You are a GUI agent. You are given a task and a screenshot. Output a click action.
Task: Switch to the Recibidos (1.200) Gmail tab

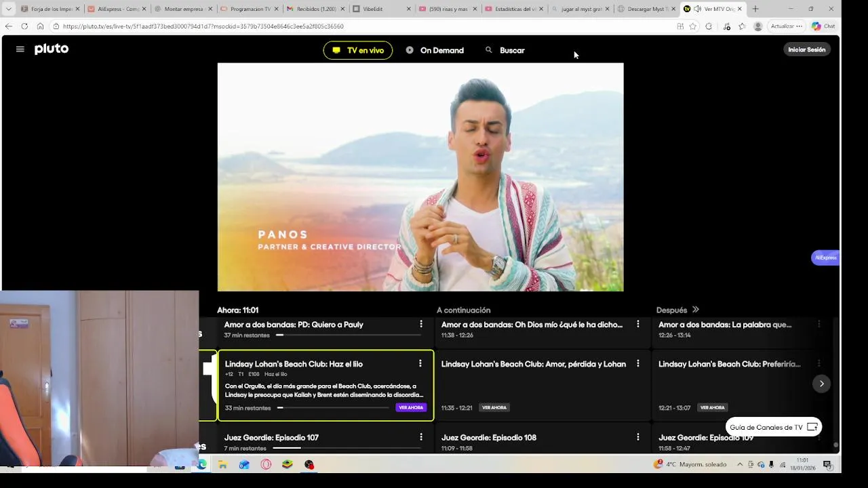click(x=315, y=9)
